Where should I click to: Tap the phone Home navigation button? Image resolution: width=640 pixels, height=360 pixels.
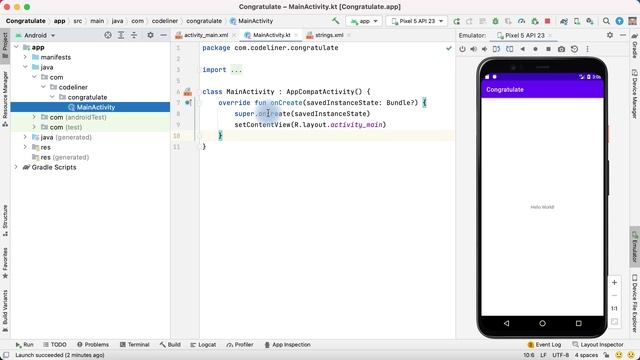coord(542,323)
